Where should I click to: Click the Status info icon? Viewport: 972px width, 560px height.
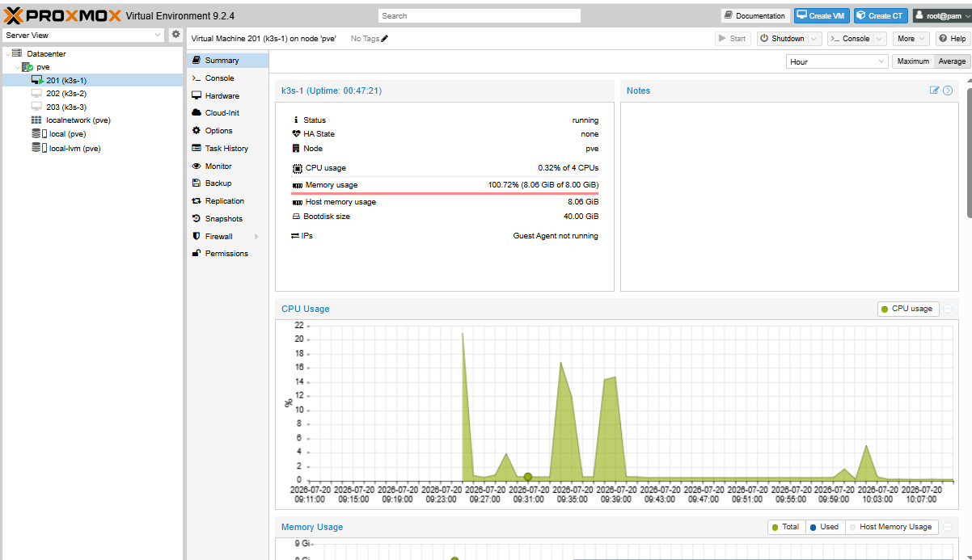296,120
